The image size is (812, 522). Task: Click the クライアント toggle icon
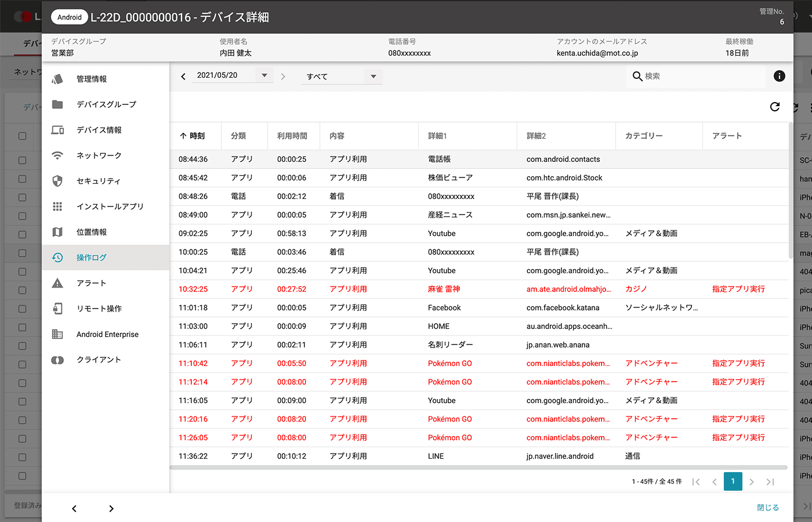57,360
